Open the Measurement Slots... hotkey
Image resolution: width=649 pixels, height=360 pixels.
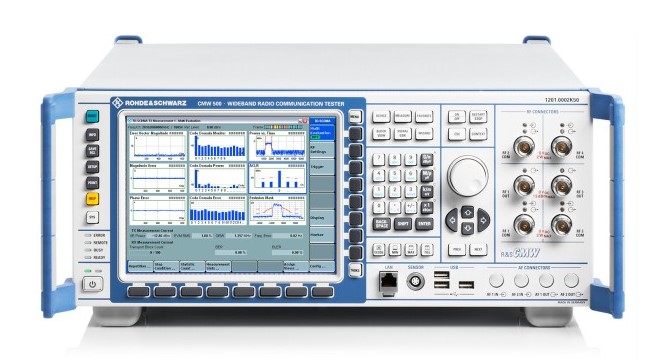click(218, 266)
